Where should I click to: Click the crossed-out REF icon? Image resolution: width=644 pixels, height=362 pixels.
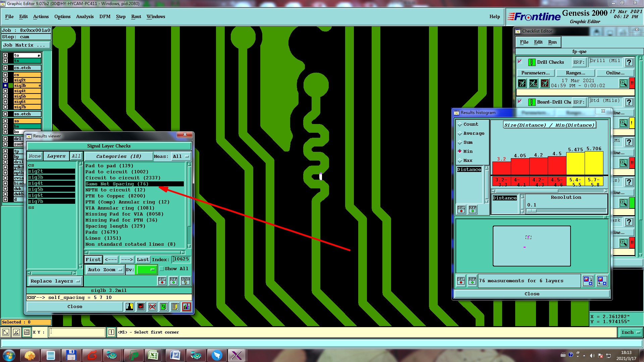tap(152, 307)
